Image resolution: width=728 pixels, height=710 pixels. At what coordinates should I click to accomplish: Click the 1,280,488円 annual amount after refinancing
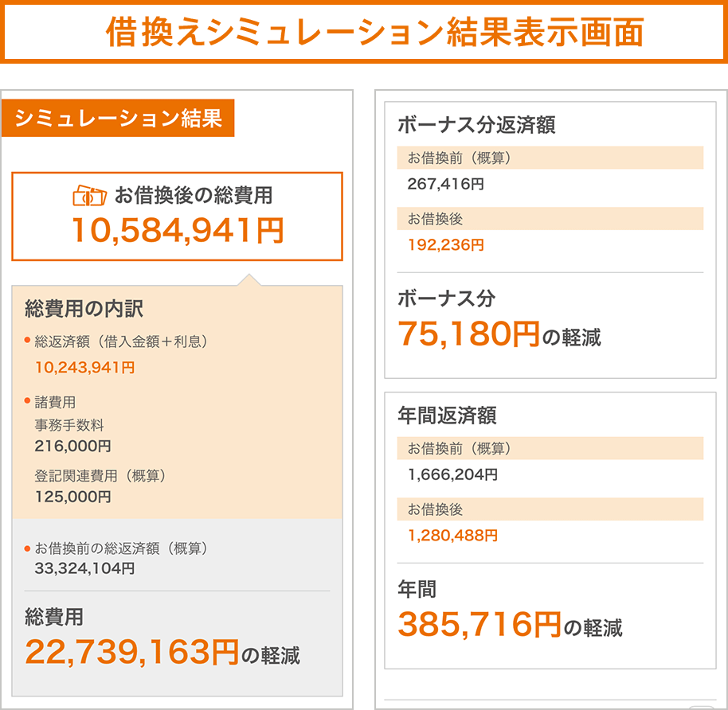pos(452,536)
